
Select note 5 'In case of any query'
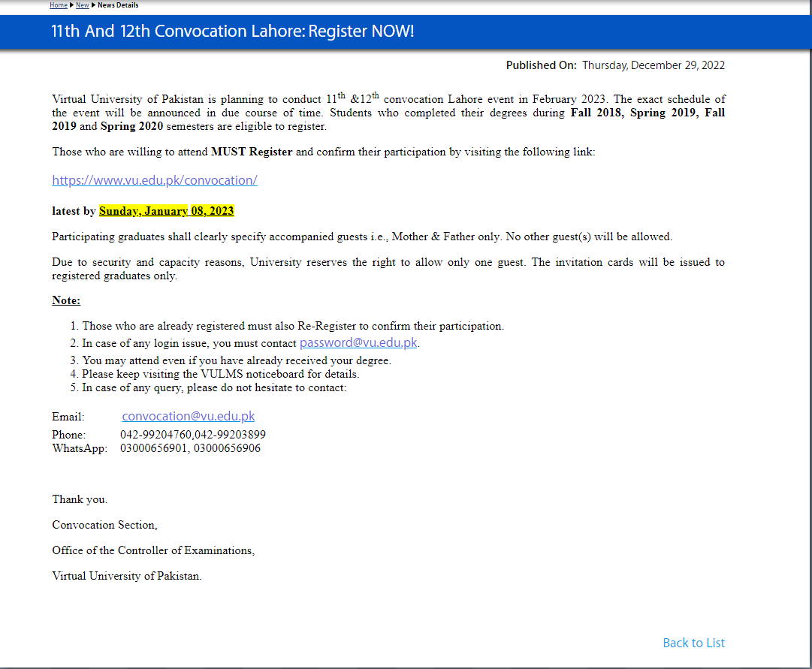[214, 387]
